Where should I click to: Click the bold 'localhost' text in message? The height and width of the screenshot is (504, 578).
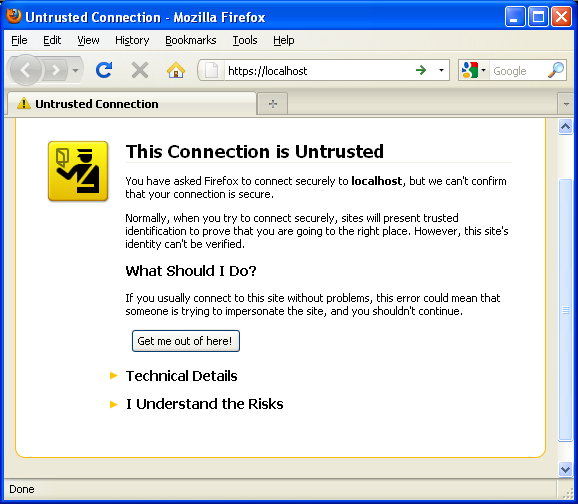pyautogui.click(x=376, y=181)
